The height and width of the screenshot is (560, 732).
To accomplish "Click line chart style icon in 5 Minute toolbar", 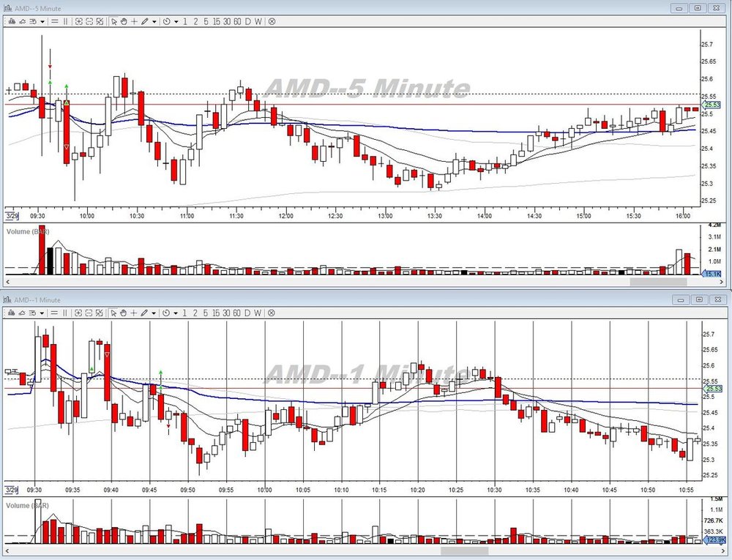I will click(x=22, y=21).
